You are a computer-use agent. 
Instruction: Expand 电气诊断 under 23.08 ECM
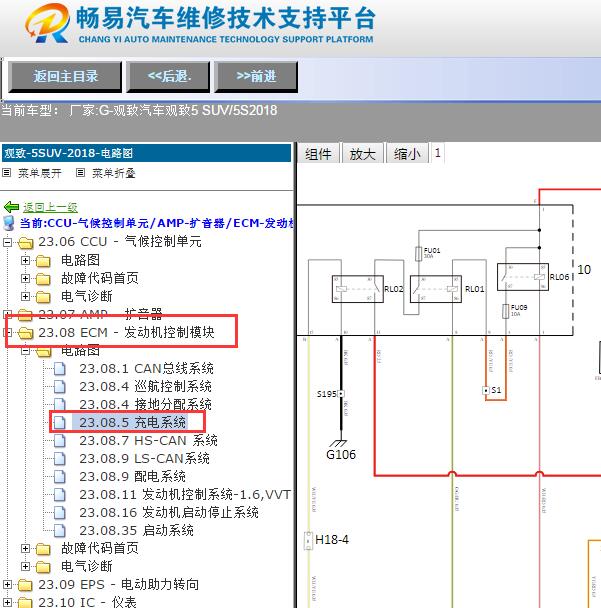click(26, 567)
